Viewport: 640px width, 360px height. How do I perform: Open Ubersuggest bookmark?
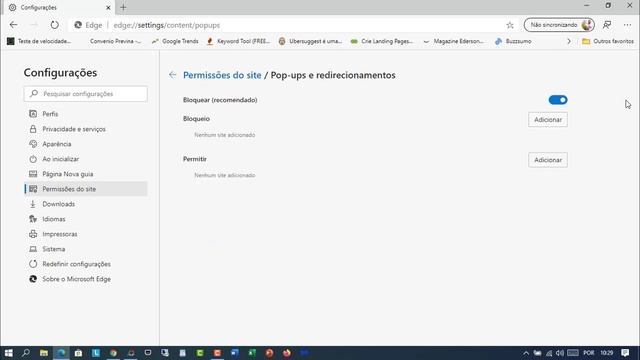(x=310, y=41)
